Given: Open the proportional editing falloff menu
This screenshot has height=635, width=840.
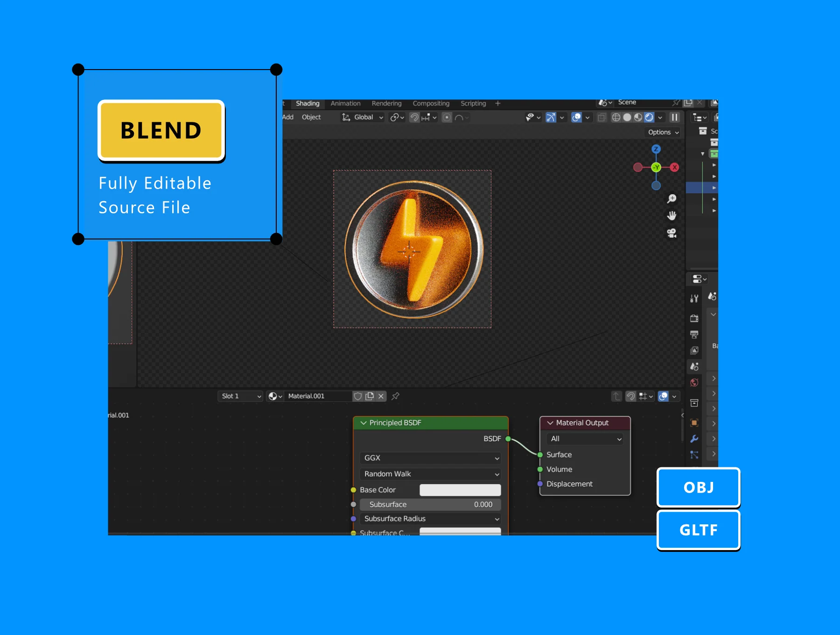Looking at the screenshot, I should [461, 117].
